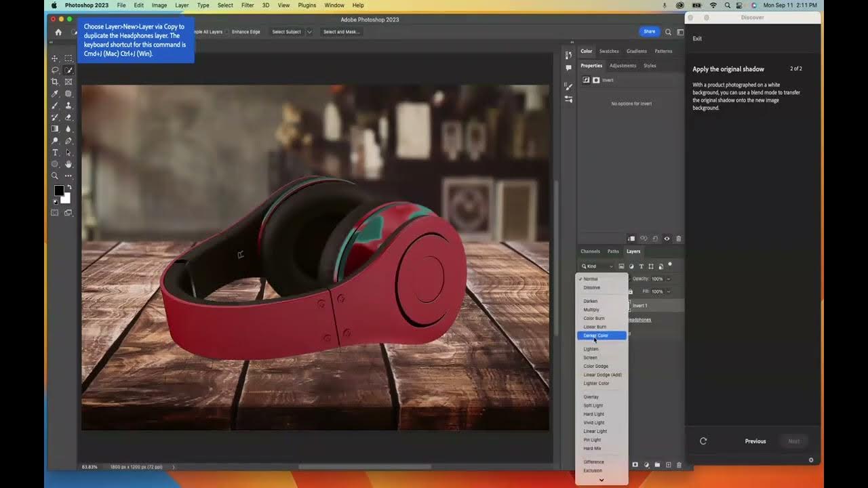
Task: Toggle the smart object layer filter icon
Action: [x=661, y=266]
